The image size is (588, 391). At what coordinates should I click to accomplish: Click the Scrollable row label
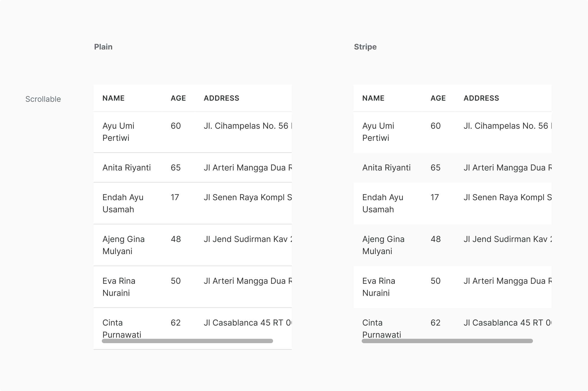click(43, 99)
